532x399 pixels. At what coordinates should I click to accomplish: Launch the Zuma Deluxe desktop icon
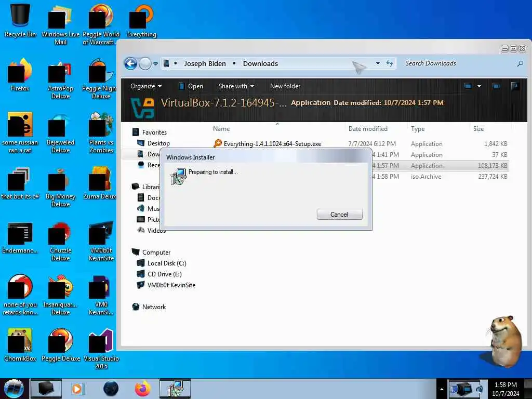pos(100,183)
